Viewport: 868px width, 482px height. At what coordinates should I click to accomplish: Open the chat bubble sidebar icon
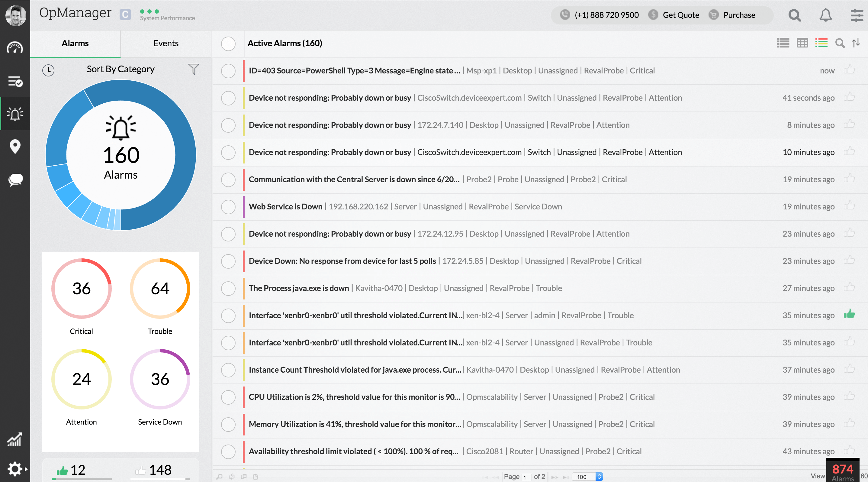(15, 180)
